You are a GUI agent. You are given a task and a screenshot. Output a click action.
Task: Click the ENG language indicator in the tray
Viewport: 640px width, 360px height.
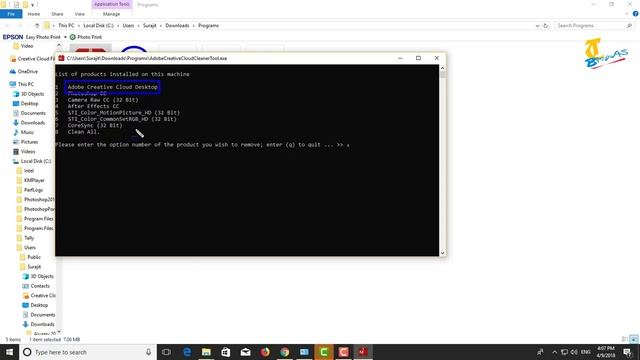click(x=586, y=352)
